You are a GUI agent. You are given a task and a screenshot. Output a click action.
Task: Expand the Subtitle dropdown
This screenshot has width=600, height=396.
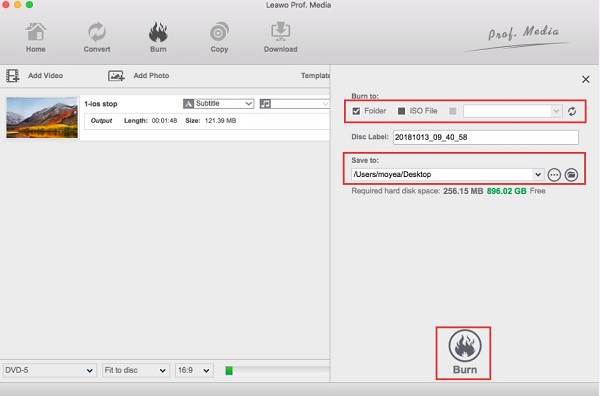point(218,104)
